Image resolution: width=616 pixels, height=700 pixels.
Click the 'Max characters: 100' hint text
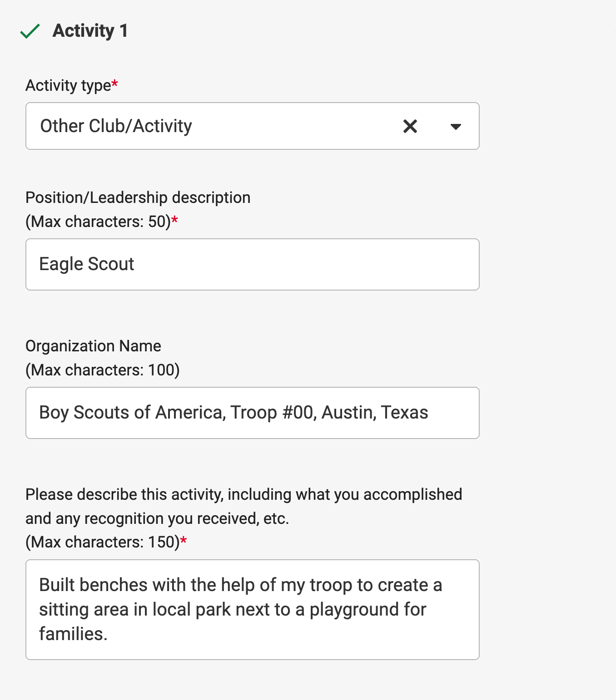[x=102, y=370]
